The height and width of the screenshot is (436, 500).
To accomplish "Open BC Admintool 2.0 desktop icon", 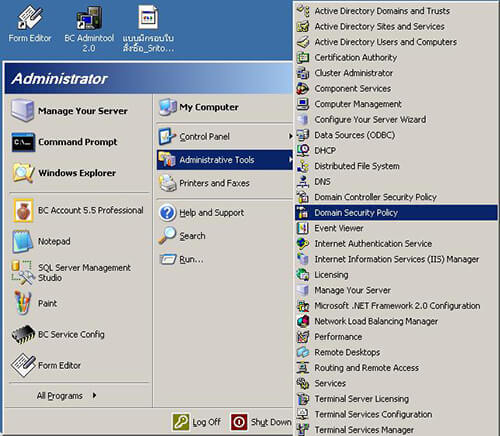I will [89, 17].
